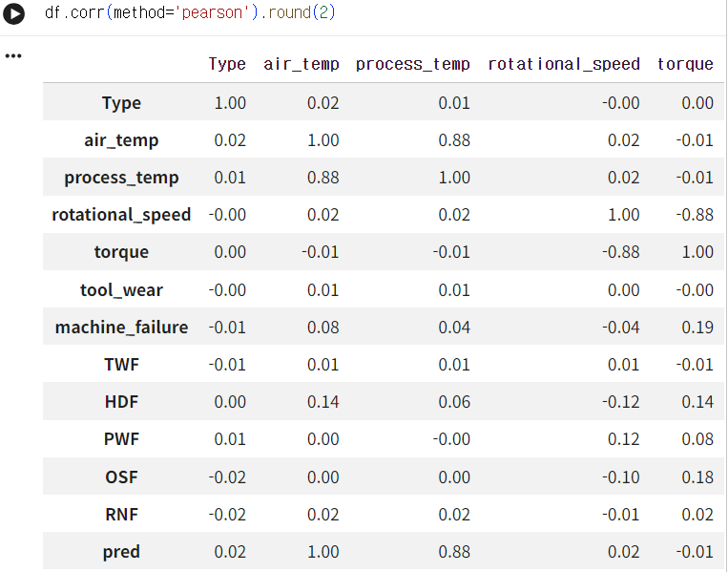Click the tool_wear row label
This screenshot has height=572, width=728.
(121, 290)
